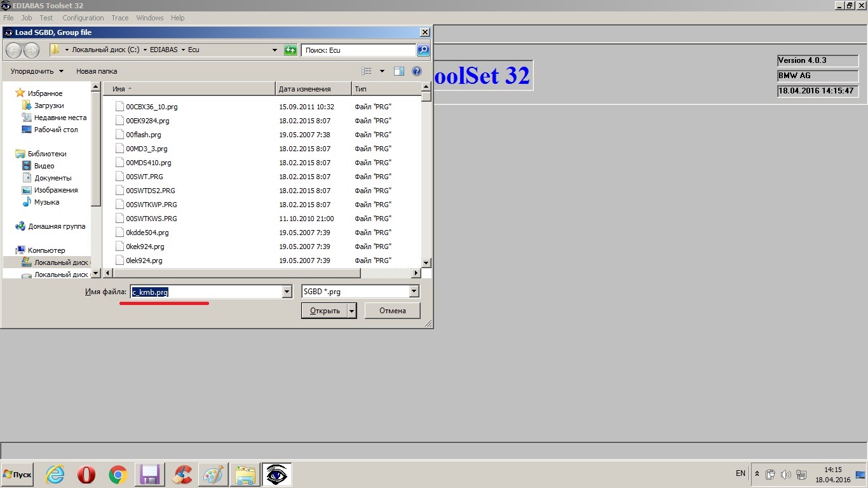The height and width of the screenshot is (488, 868).
Task: Click the floppy disk taskbar icon
Action: click(150, 475)
